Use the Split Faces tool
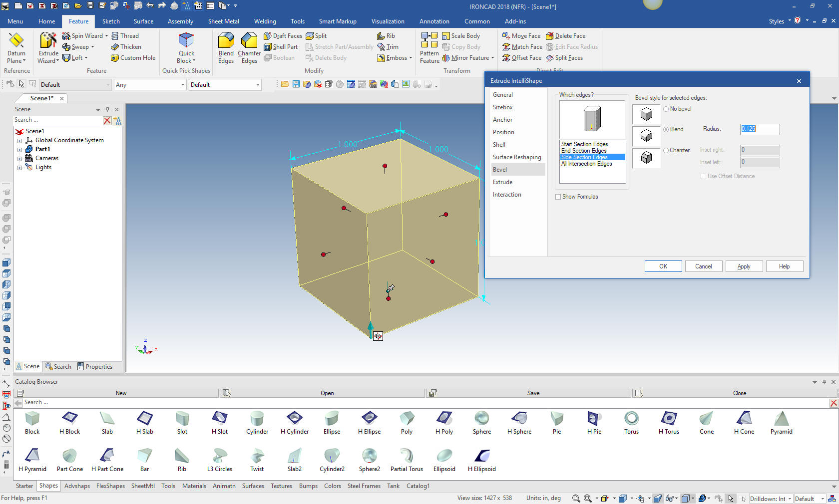The height and width of the screenshot is (504, 839). [x=564, y=58]
